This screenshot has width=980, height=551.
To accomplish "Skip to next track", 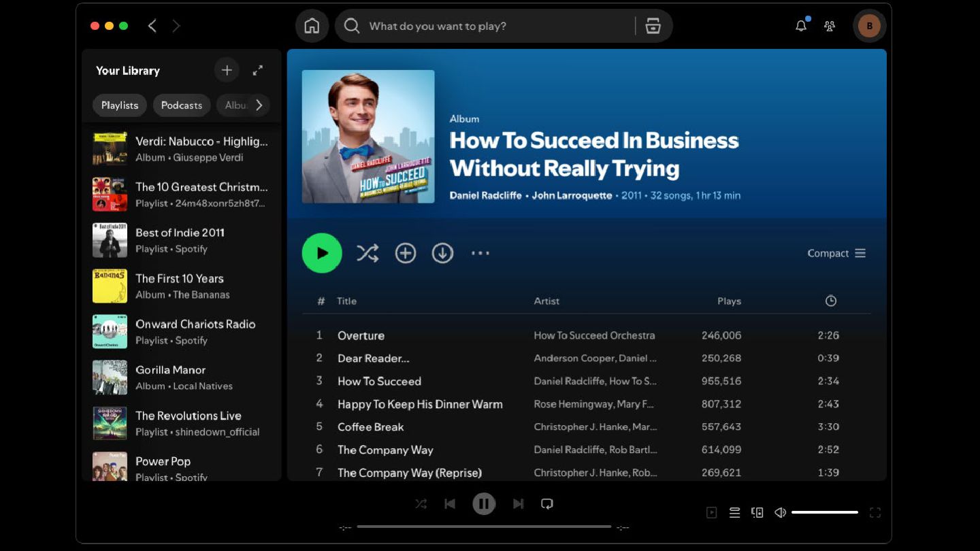I will point(518,504).
